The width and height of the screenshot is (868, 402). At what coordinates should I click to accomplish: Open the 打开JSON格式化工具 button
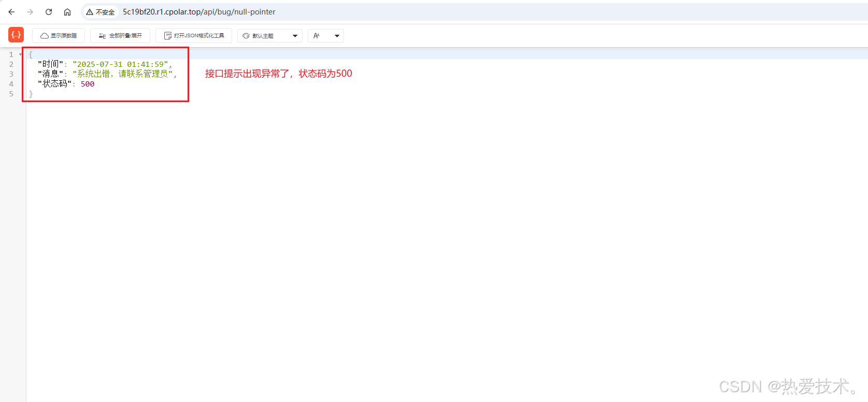click(194, 36)
